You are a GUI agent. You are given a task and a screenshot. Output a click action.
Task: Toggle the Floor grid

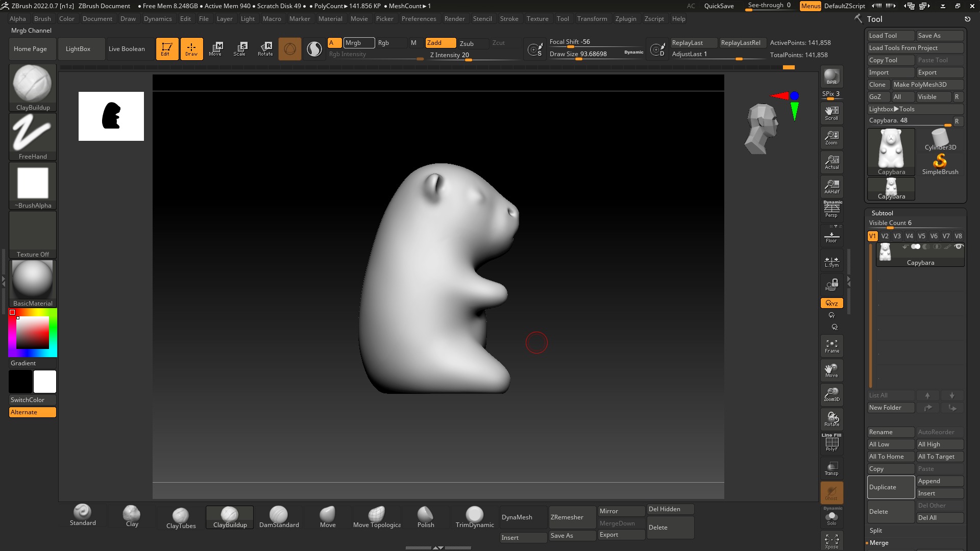click(x=831, y=237)
